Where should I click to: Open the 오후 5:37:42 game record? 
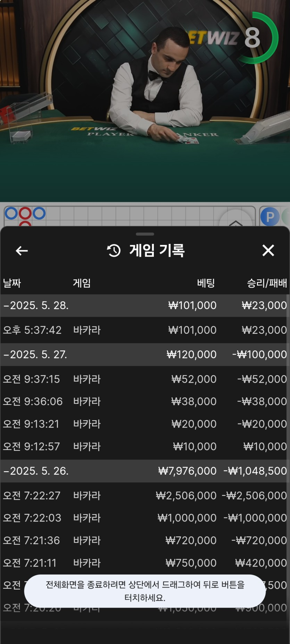pyautogui.click(x=145, y=330)
